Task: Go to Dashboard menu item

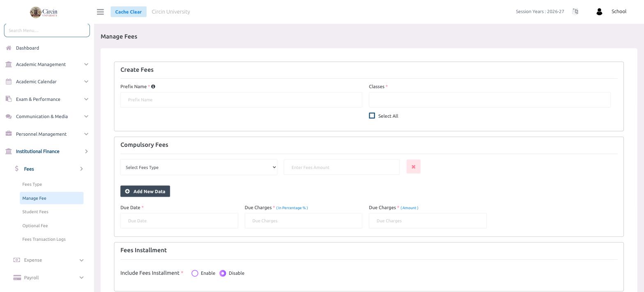Action: pos(28,48)
